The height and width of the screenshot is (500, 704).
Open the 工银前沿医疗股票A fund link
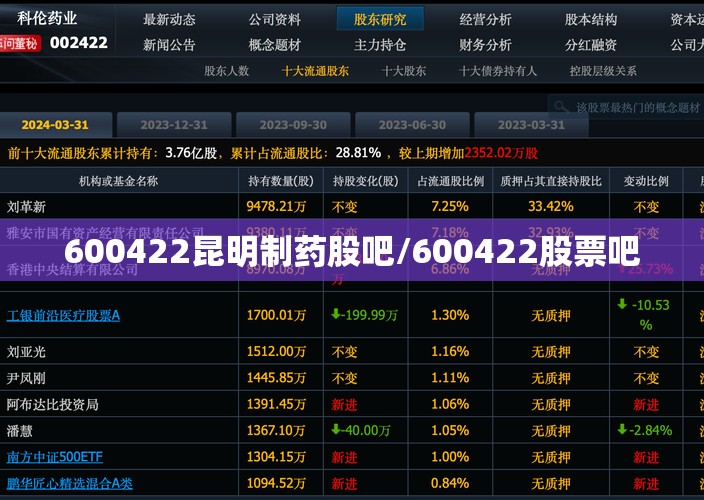[x=63, y=316]
